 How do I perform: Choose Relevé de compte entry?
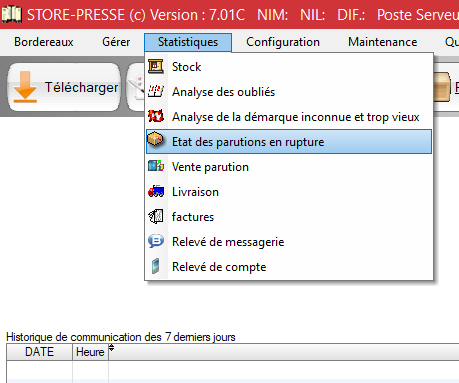click(x=289, y=267)
